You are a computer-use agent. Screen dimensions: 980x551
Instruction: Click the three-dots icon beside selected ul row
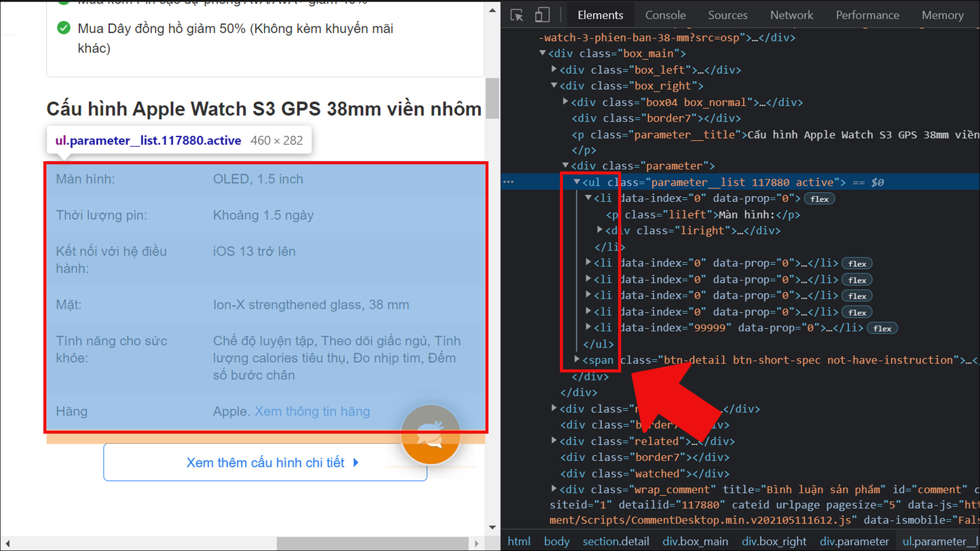(508, 182)
